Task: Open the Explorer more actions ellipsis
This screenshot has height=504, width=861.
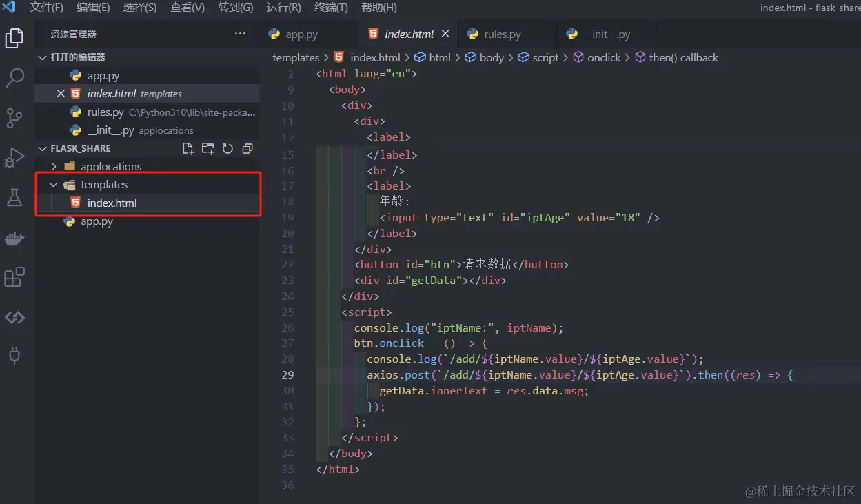Action: point(240,34)
